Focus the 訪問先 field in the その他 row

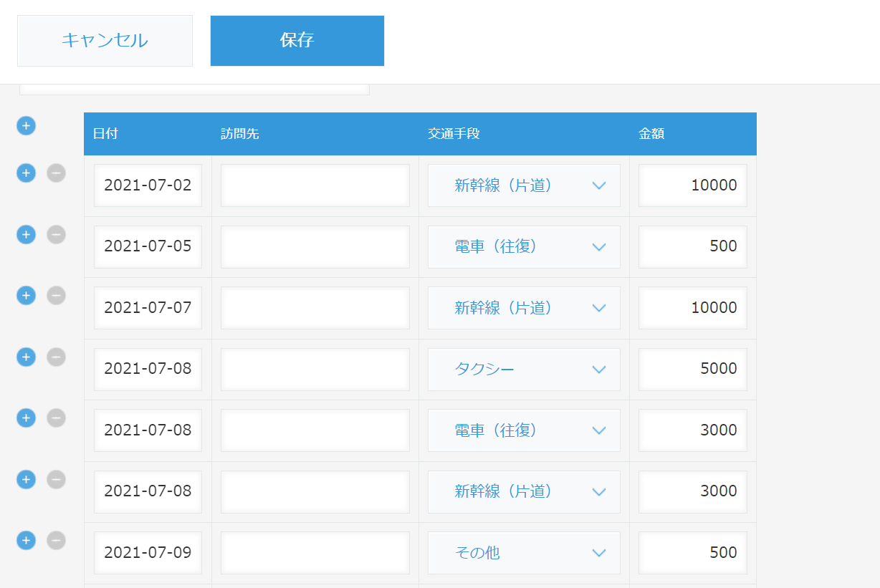pos(315,553)
